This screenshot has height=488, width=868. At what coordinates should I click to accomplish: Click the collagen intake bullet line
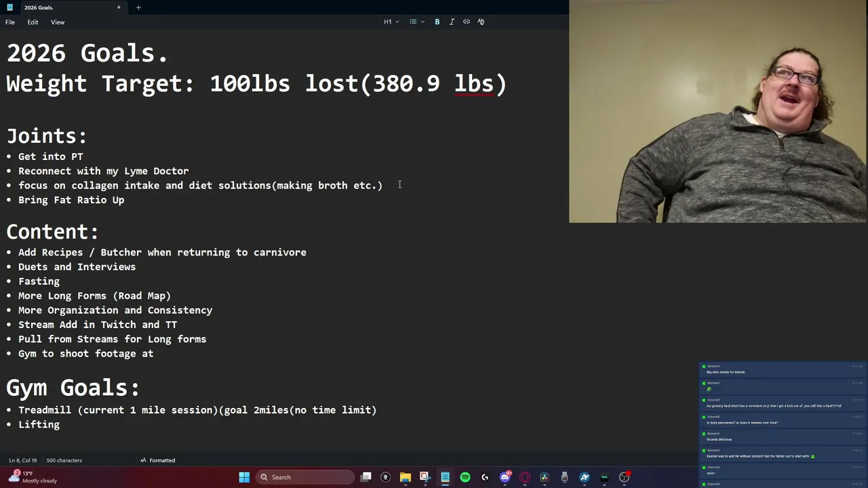[201, 185]
